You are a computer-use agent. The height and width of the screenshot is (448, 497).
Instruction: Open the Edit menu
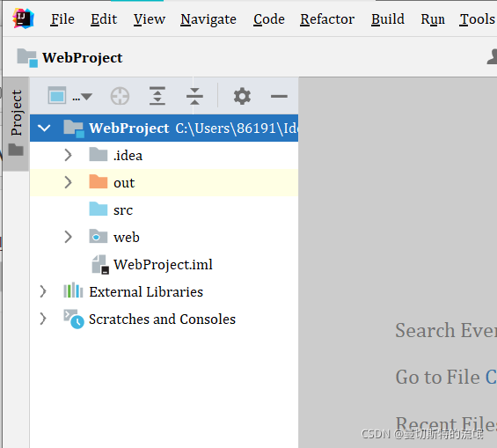point(104,19)
